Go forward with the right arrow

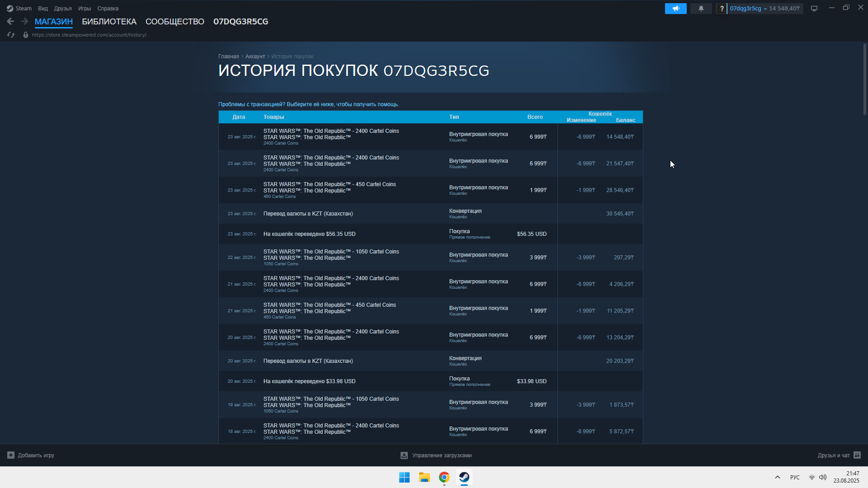pyautogui.click(x=25, y=21)
